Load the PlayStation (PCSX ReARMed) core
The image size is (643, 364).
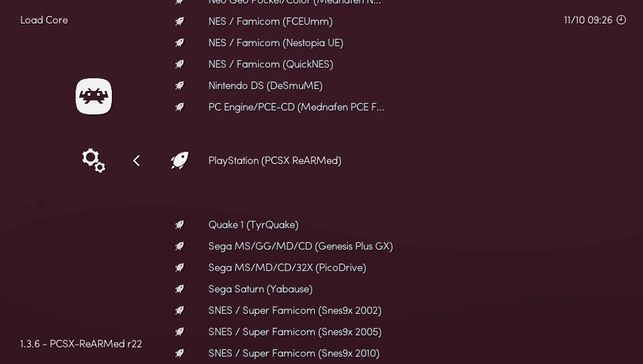(275, 161)
